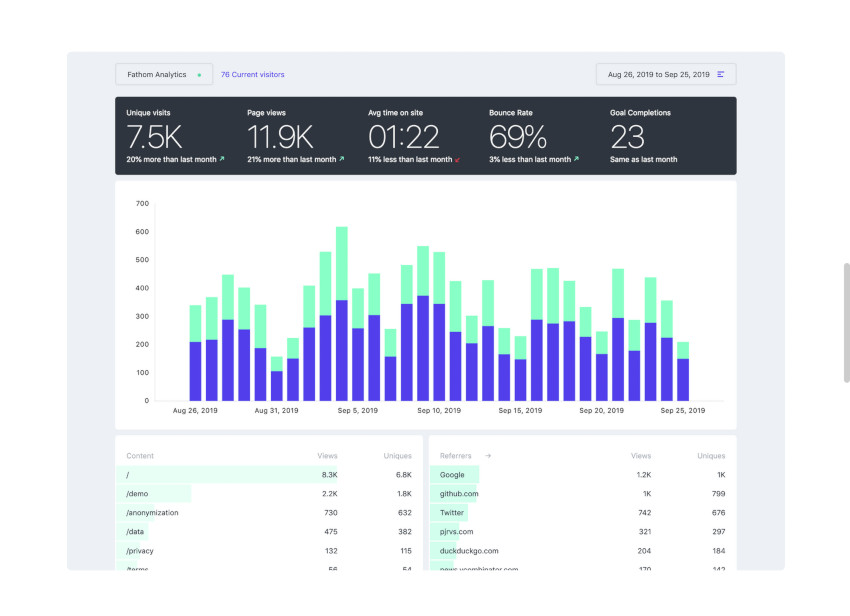This screenshot has height=616, width=850.
Task: Click the page vertical scrollbar
Action: point(846,322)
